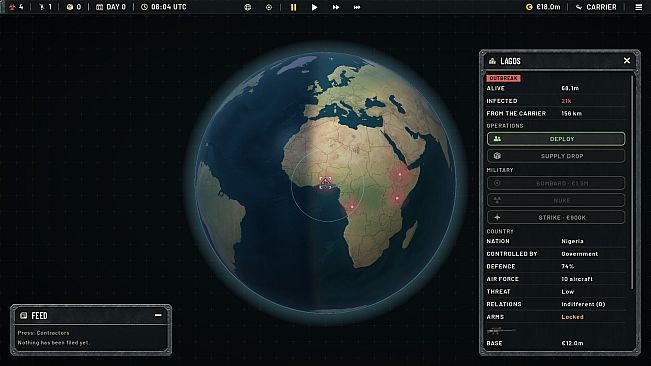651x366 pixels.
Task: Click the NUKE button
Action: 556,200
